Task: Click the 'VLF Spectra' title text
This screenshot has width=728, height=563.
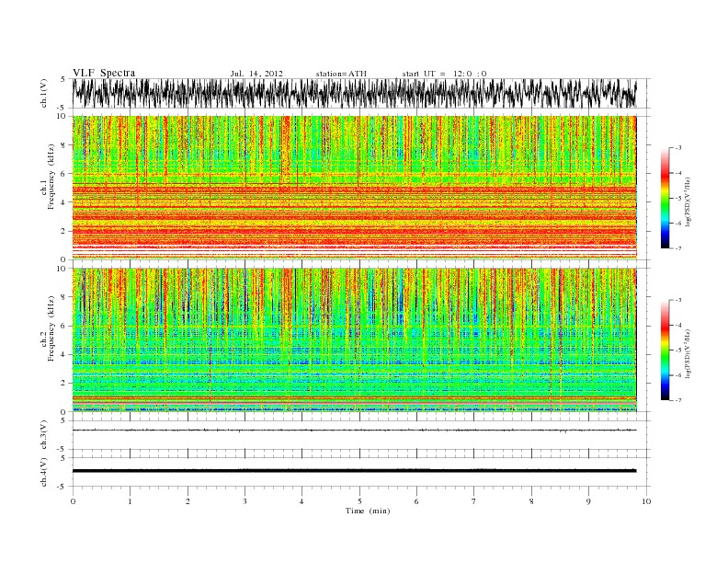Action: tap(104, 73)
